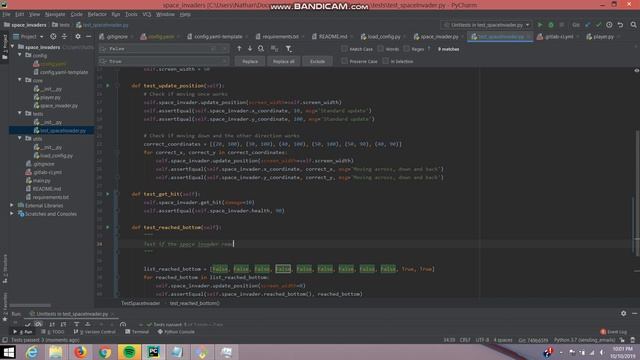Image resolution: width=640 pixels, height=360 pixels.
Task: Click the Replace all button
Action: [283, 61]
